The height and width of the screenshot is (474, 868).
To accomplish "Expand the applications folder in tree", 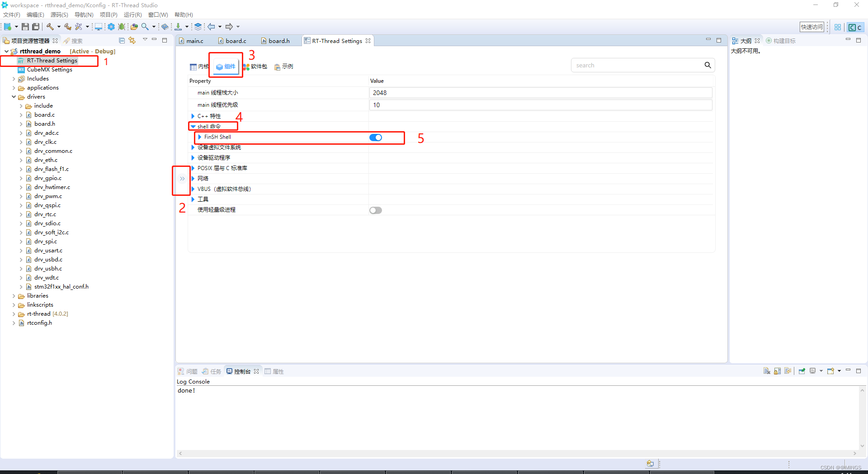I will click(x=14, y=88).
